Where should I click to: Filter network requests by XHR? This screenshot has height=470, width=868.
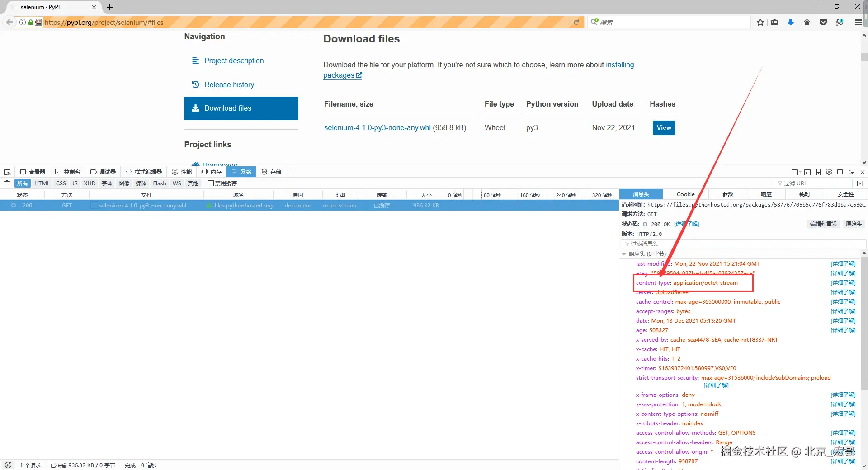coord(90,183)
